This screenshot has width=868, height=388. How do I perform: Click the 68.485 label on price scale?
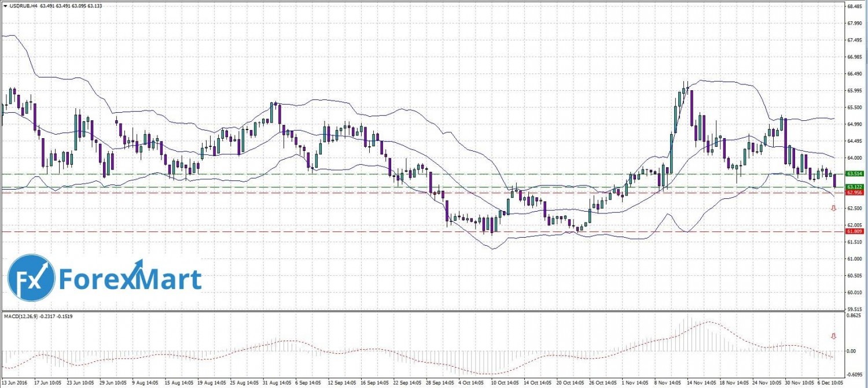tap(855, 7)
